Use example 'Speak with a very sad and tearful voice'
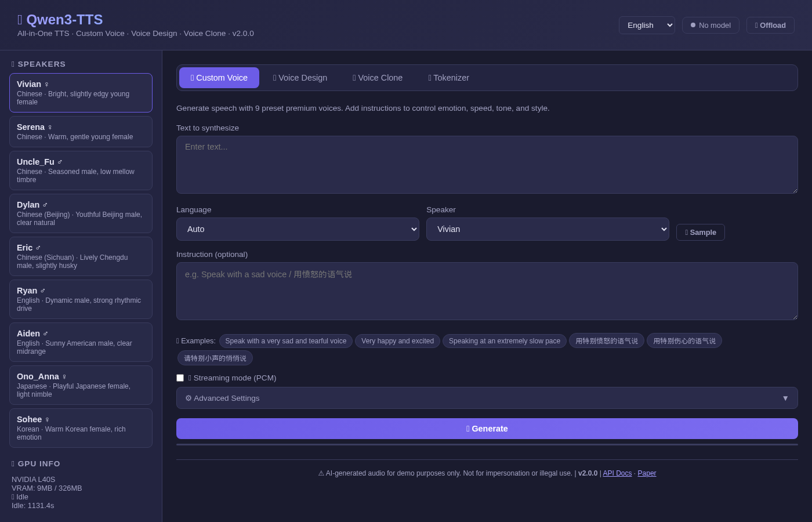This screenshot has width=812, height=522. pyautogui.click(x=286, y=341)
